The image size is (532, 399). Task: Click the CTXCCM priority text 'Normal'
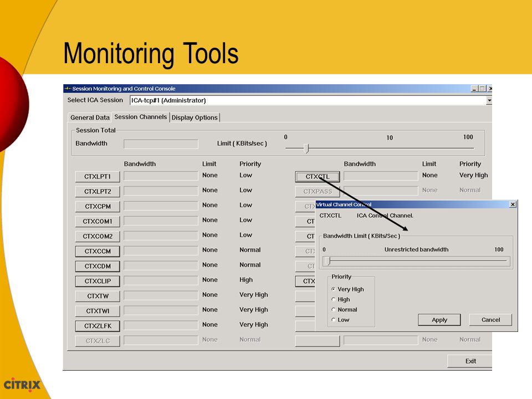[250, 250]
